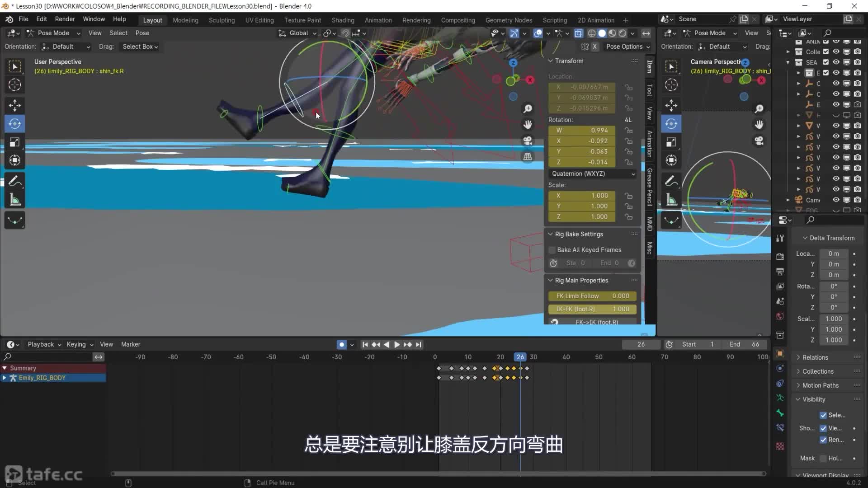The width and height of the screenshot is (868, 488).
Task: Click the 3D Cursor tool
Action: (x=14, y=85)
